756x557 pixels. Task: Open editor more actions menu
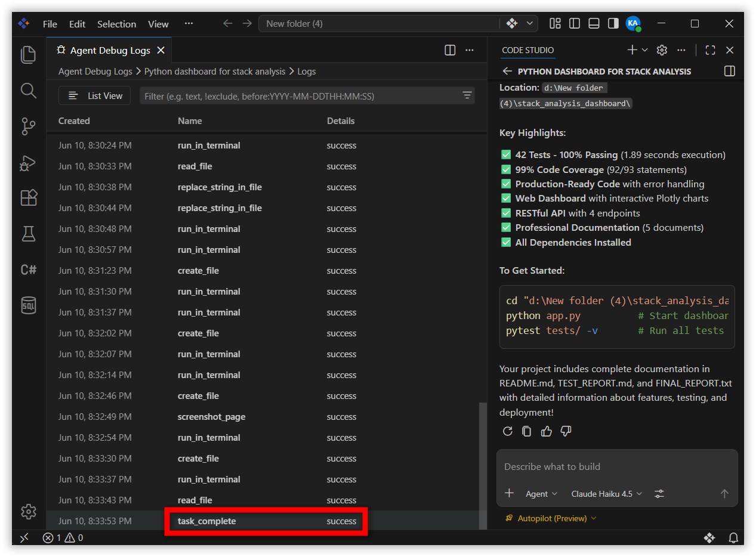point(470,50)
